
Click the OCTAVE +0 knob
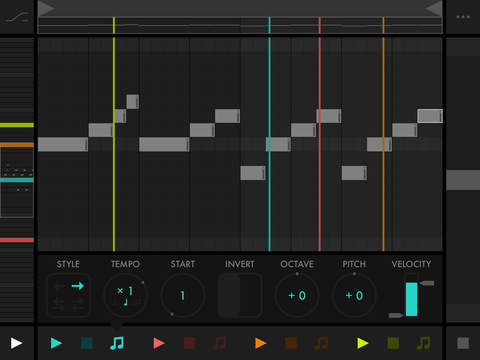click(x=297, y=295)
